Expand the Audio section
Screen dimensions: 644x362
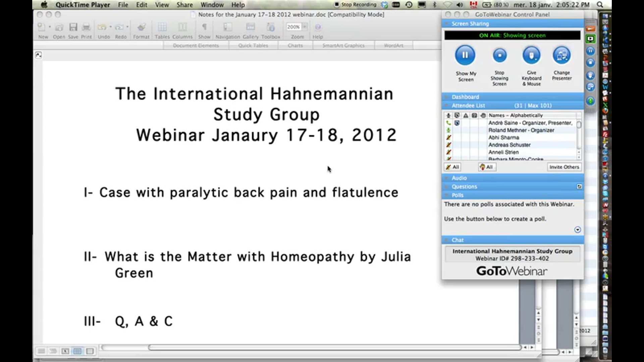pos(459,178)
